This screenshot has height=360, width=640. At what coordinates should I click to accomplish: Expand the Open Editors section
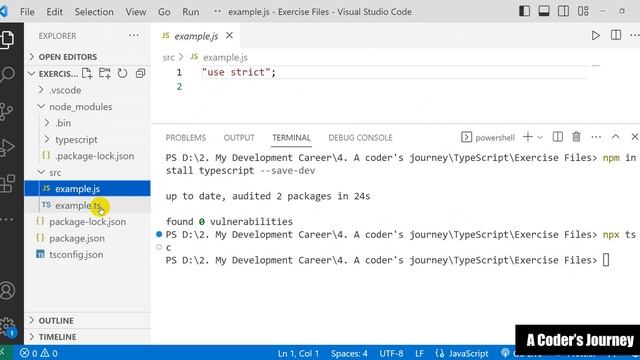click(87, 57)
